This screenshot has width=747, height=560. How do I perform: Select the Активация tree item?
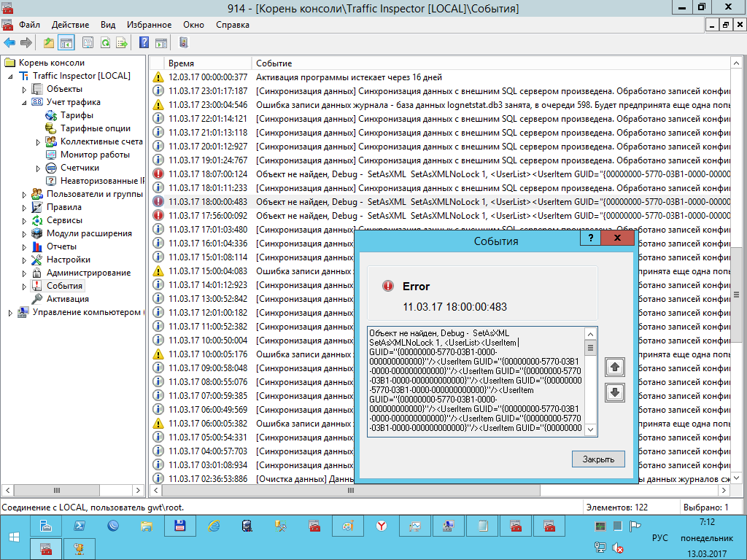tap(68, 298)
